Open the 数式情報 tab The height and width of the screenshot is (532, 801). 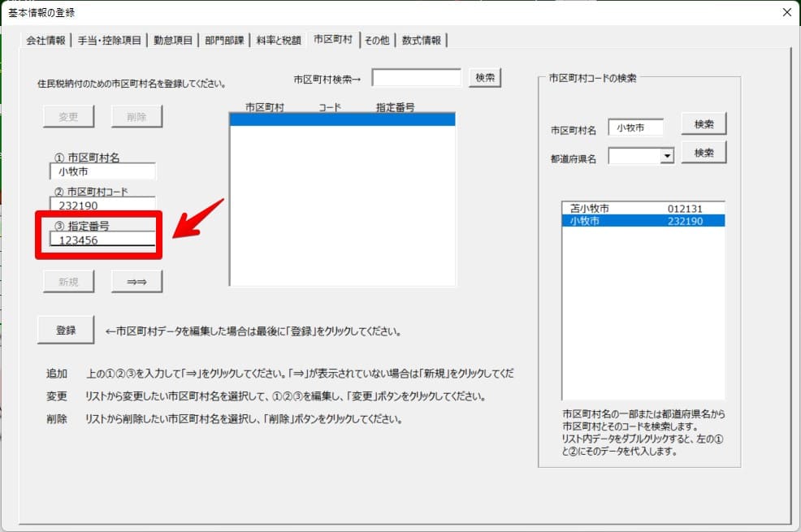click(422, 40)
